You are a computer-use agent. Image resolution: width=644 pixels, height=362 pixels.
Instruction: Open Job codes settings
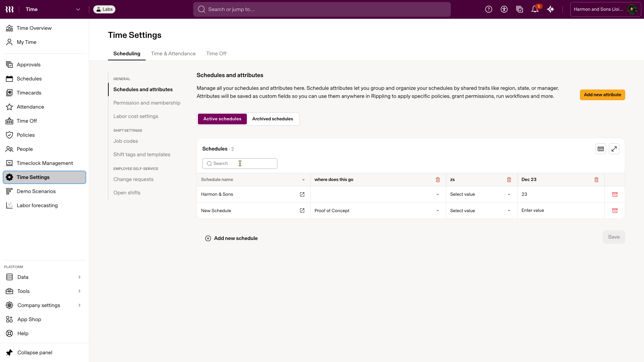pyautogui.click(x=126, y=141)
